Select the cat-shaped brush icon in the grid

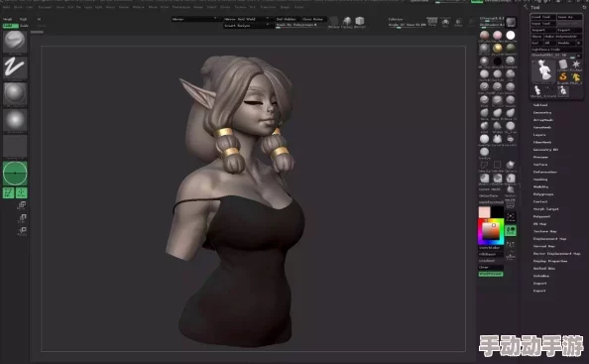point(498,139)
